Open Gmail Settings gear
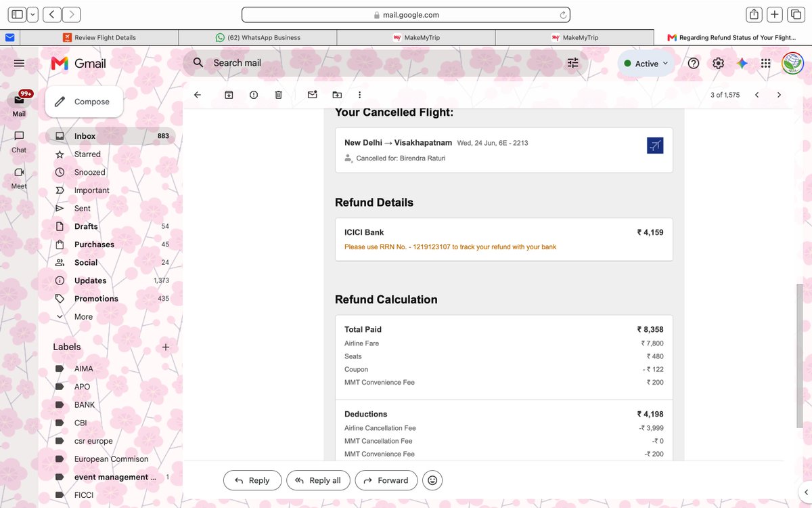 (718, 63)
